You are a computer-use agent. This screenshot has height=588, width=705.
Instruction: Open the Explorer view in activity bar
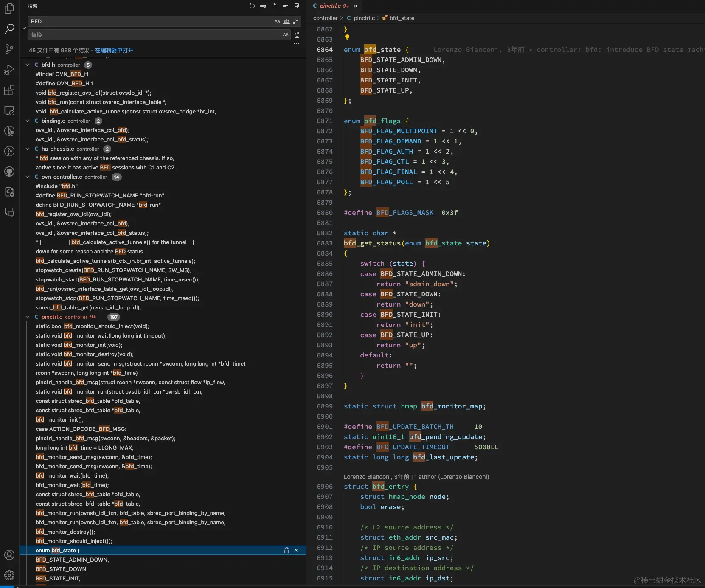pyautogui.click(x=9, y=8)
